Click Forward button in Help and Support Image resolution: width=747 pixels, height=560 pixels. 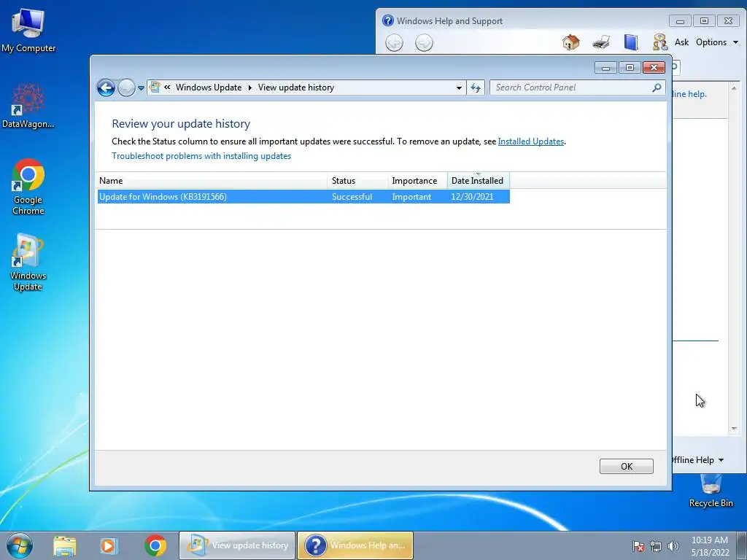[x=424, y=43]
